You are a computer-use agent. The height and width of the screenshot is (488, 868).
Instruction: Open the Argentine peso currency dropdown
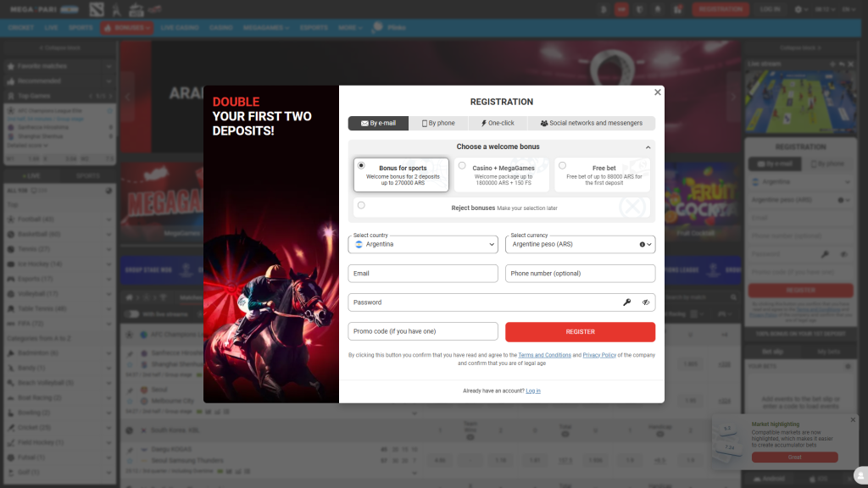[580, 244]
